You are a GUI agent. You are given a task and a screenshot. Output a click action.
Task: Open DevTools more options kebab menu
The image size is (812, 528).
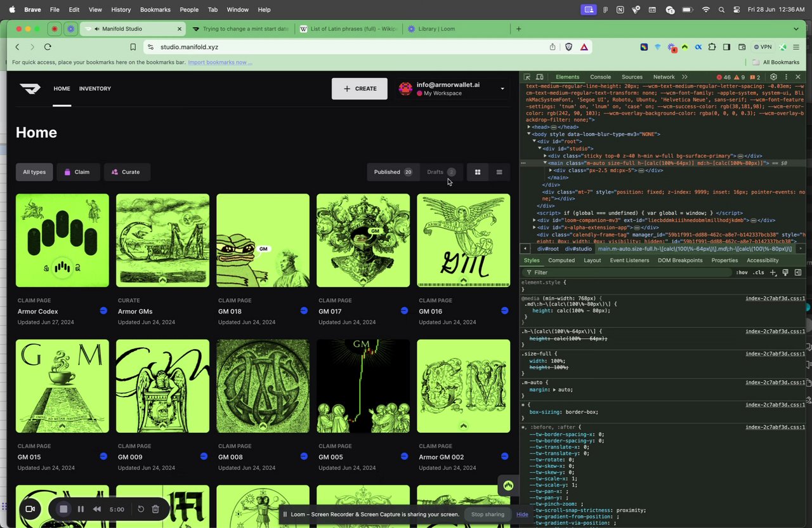pyautogui.click(x=786, y=77)
